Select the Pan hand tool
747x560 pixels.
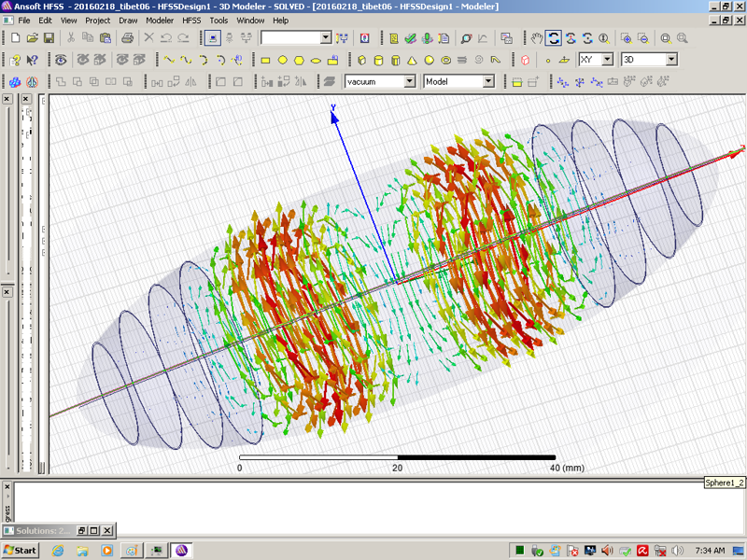pos(537,38)
